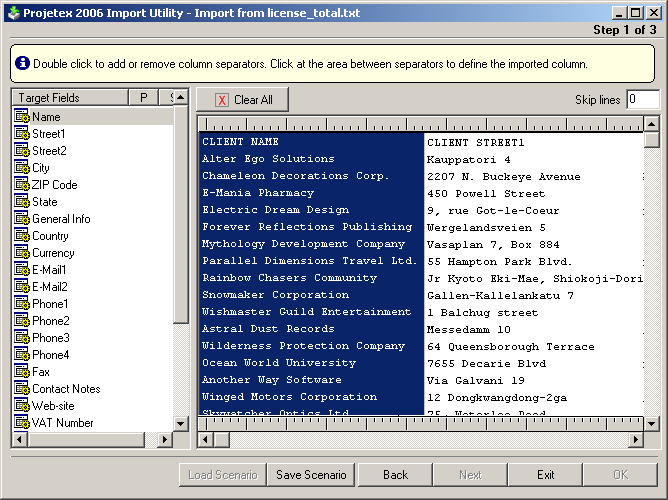668x500 pixels.
Task: Click the Fax field icon
Action: (22, 372)
